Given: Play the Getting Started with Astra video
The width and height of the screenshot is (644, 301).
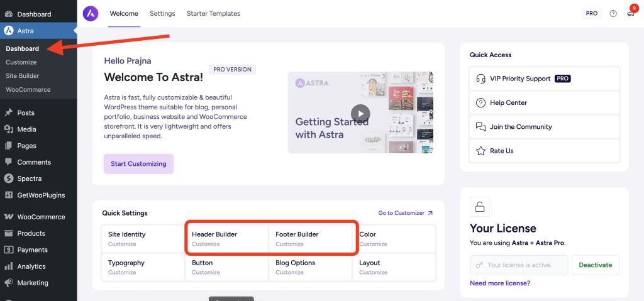Looking at the screenshot, I should click(360, 113).
